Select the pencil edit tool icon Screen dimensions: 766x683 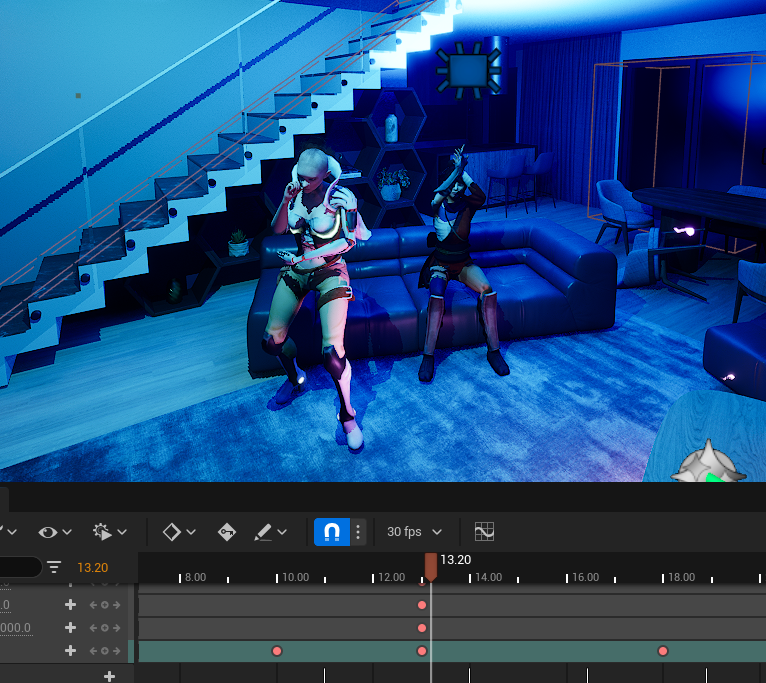click(x=263, y=532)
